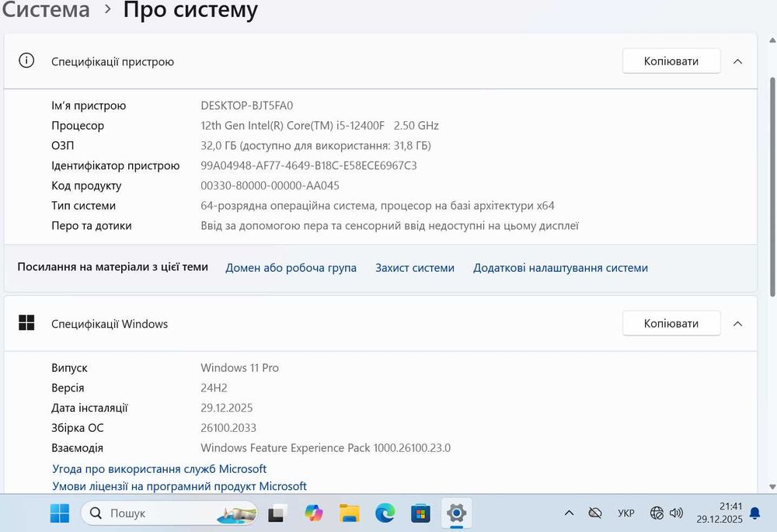Select the Тип системи label
777x532 pixels.
[x=84, y=206]
